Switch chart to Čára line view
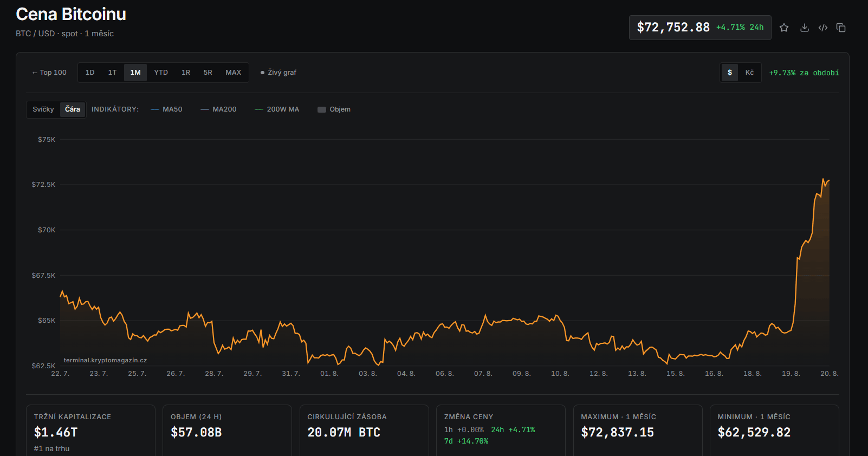 tap(73, 109)
